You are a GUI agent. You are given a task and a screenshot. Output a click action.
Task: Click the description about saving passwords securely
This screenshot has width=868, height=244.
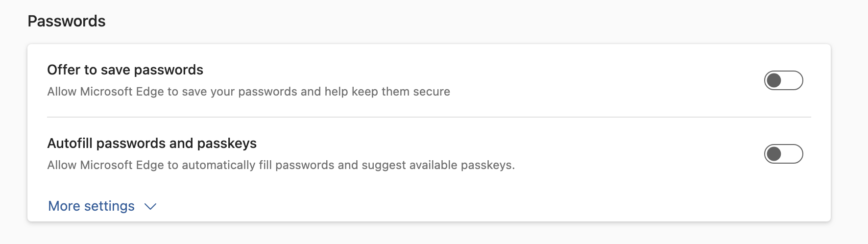coord(248,92)
